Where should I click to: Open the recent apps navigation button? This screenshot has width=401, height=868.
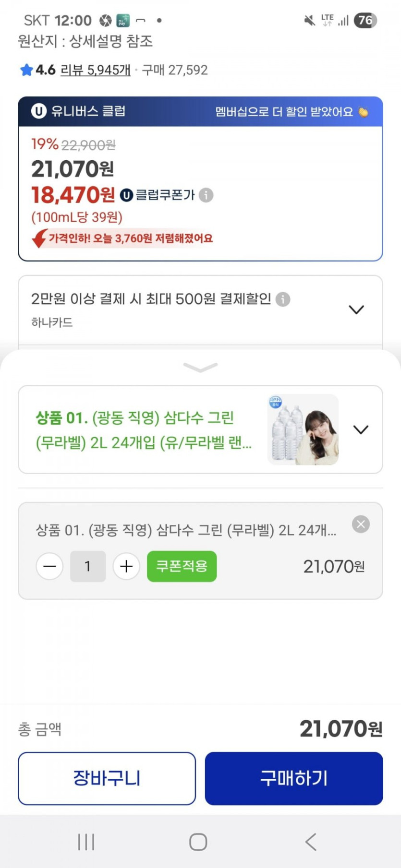point(86,842)
